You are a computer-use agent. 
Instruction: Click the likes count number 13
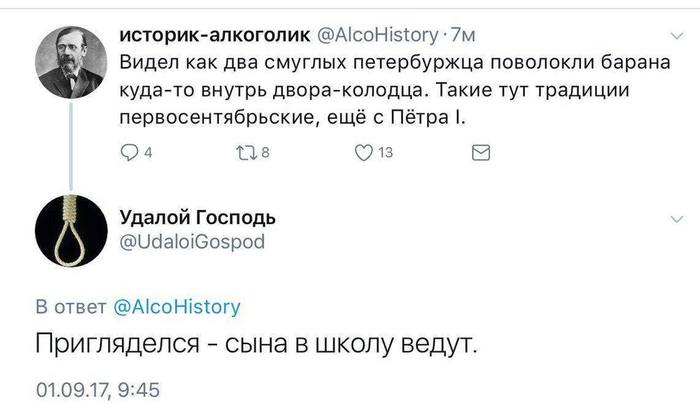(386, 153)
